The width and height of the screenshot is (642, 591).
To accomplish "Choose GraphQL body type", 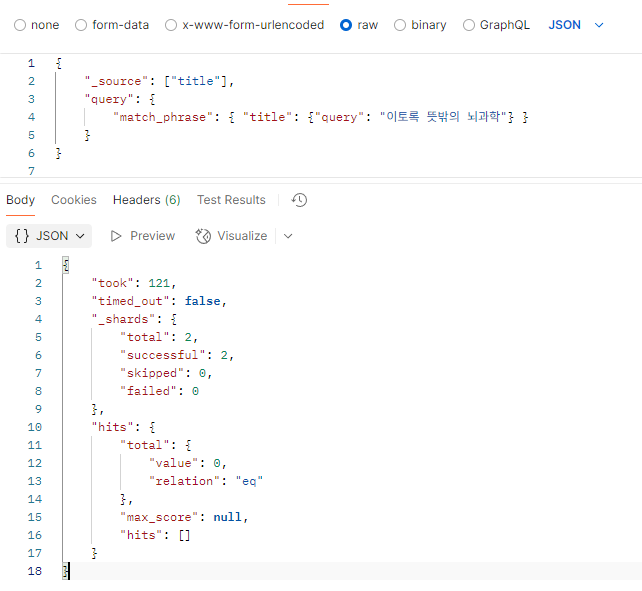I will pos(469,25).
